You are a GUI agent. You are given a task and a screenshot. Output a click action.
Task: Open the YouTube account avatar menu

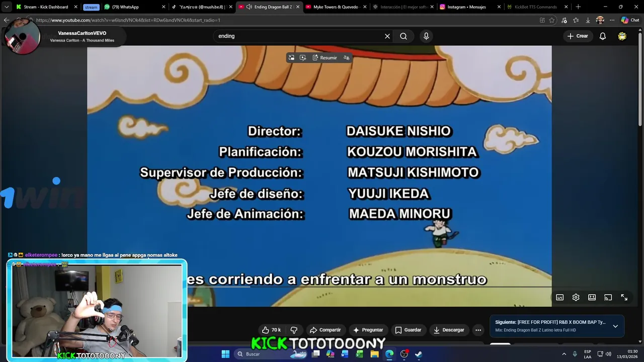622,36
